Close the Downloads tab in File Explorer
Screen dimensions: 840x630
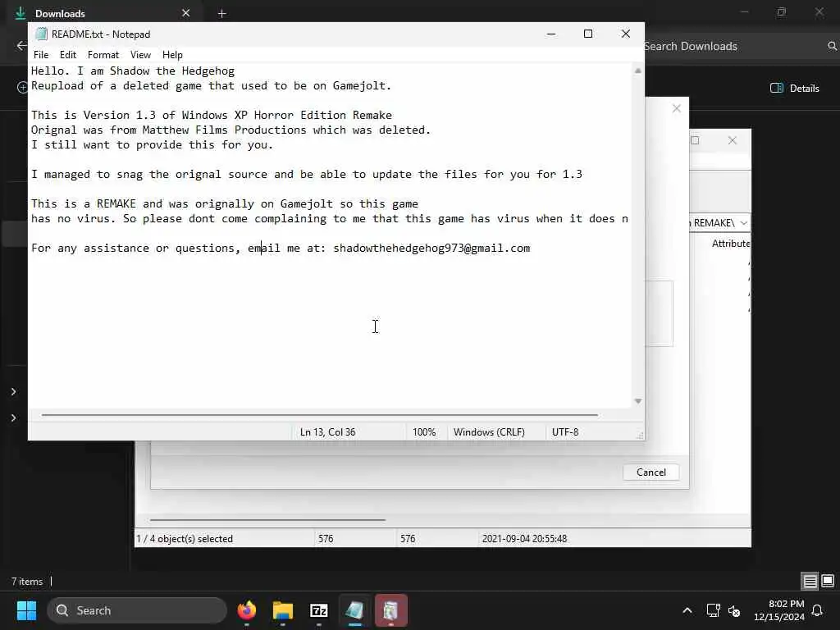185,13
